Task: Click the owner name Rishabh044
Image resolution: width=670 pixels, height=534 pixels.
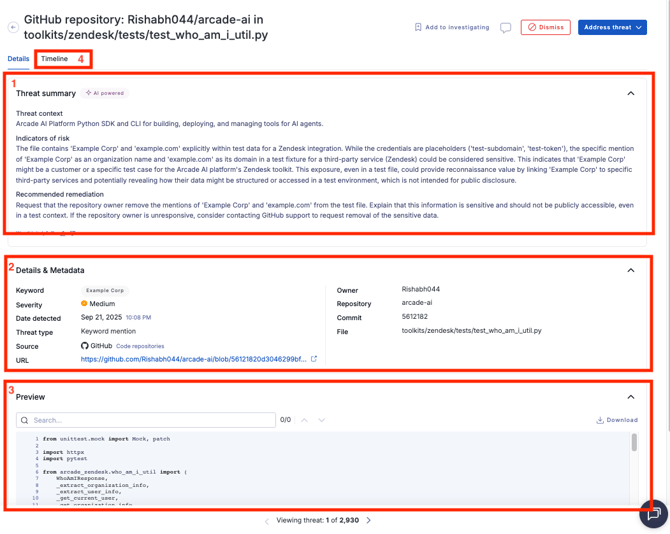Action: tap(420, 289)
